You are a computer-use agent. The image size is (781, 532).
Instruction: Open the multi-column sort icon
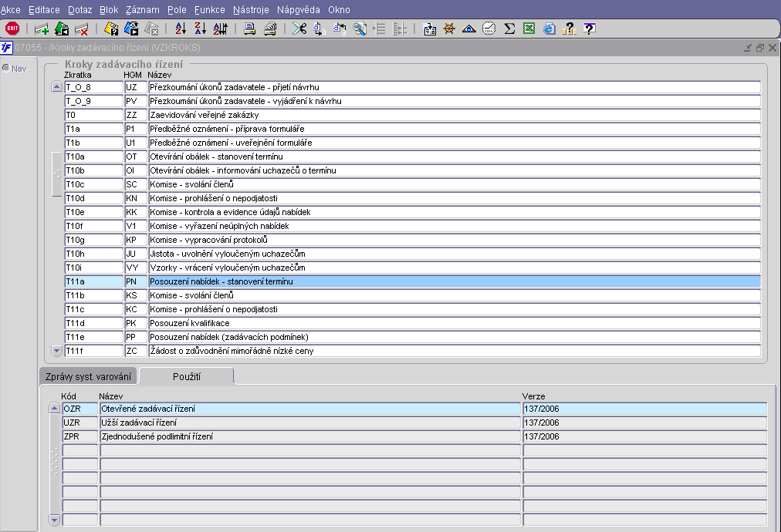coord(220,29)
